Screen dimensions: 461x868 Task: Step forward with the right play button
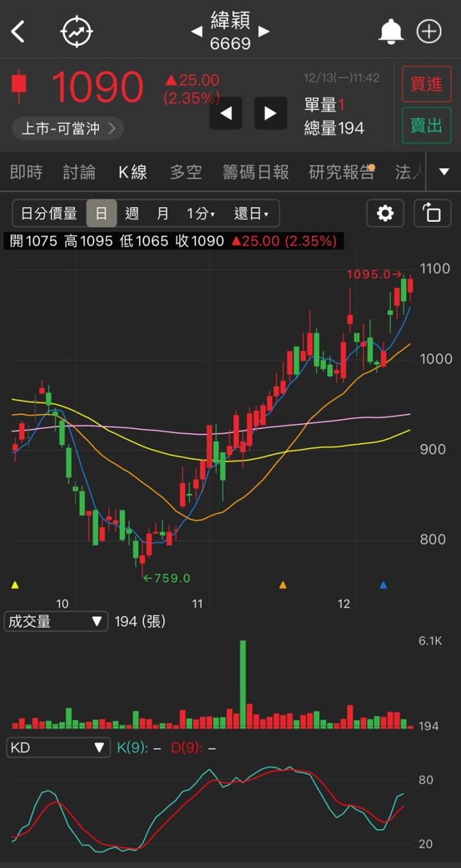pos(271,113)
